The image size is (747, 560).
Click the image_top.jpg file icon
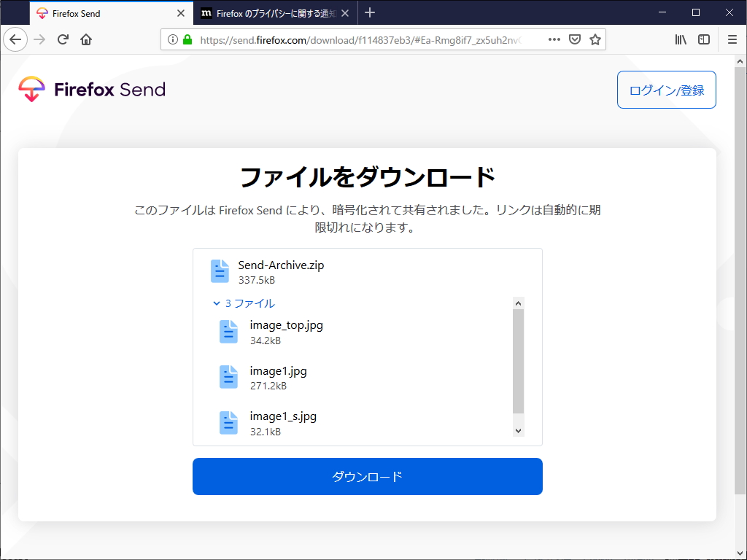228,331
